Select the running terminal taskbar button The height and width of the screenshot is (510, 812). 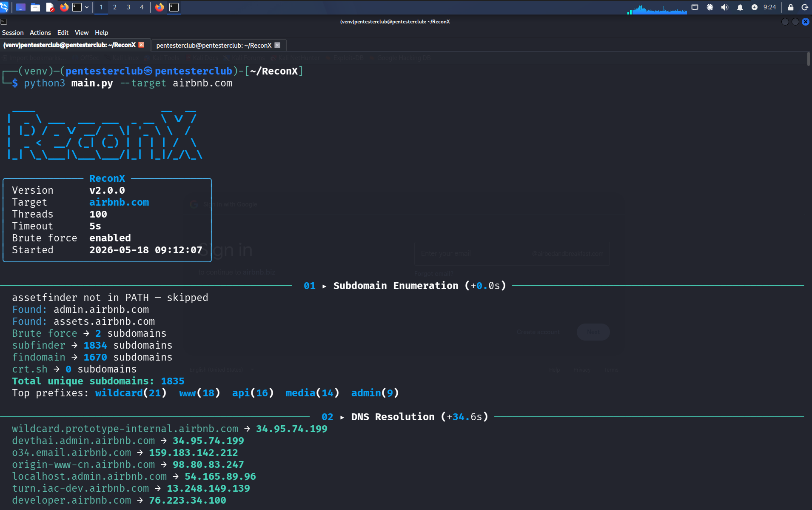click(x=174, y=7)
